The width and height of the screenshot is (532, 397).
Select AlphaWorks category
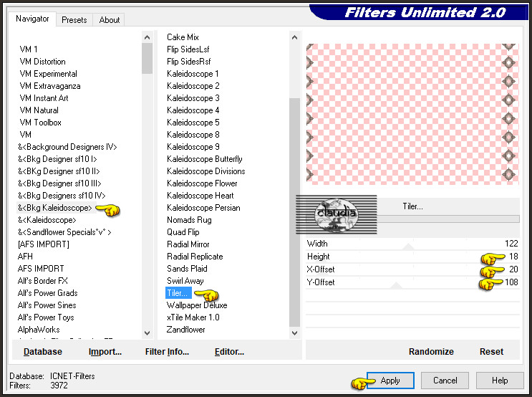tap(39, 330)
